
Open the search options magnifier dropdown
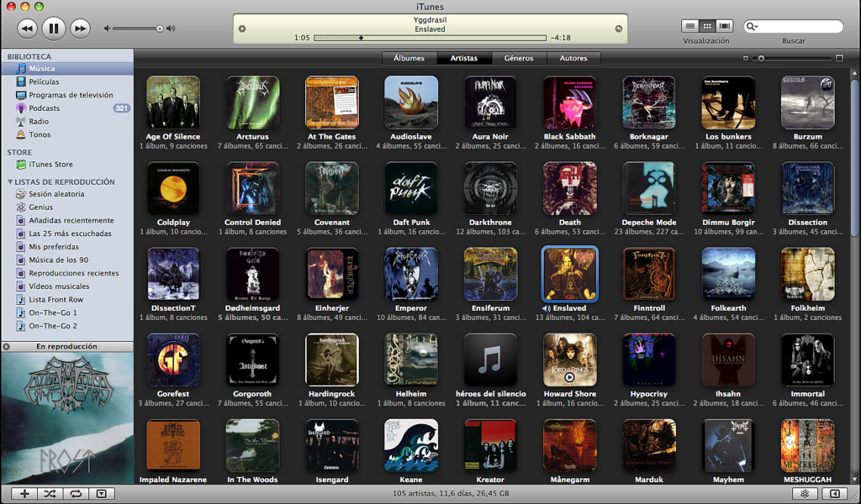[752, 26]
